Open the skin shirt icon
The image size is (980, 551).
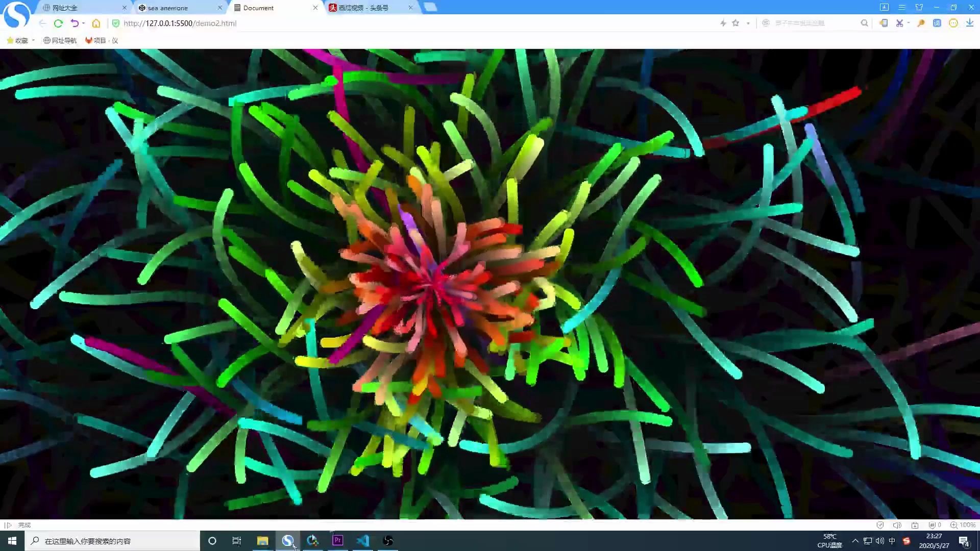[919, 7]
